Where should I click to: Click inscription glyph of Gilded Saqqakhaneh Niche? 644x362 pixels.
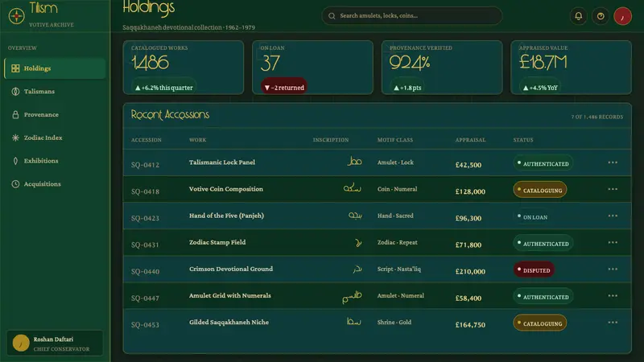(353, 322)
